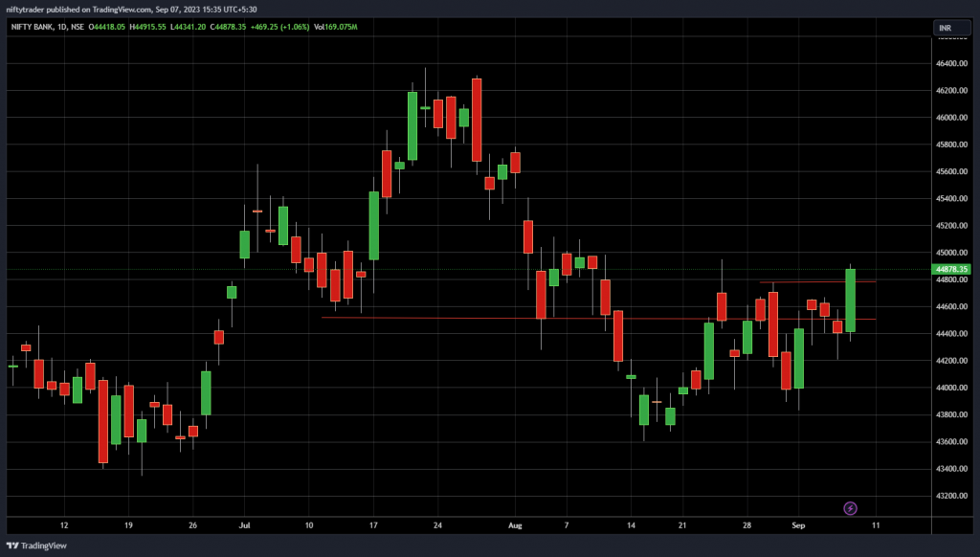
Task: Click date 19 on the time axis
Action: point(128,525)
